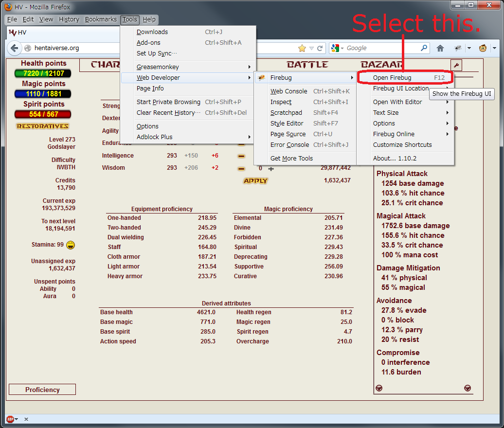This screenshot has width=504, height=428.
Task: Select Clear Recent History menu item
Action: tap(188, 113)
